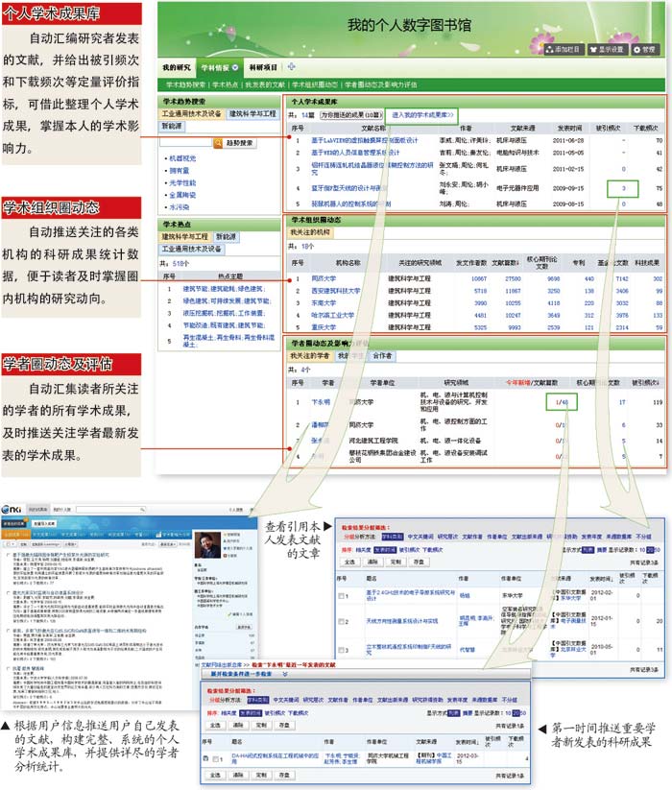
Task: Tick checkbox for citing result row 2
Action: [x=342, y=621]
